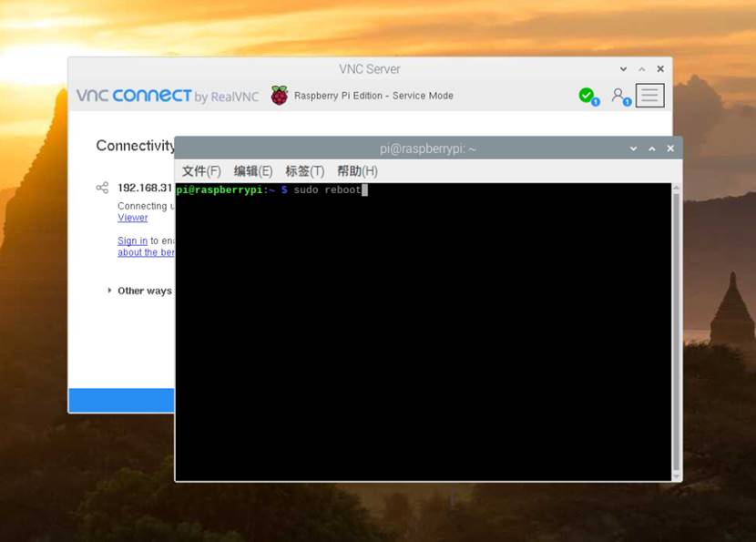
Task: Click the 'Raspberry Pi Edition - Service Mode' text
Action: [x=373, y=96]
